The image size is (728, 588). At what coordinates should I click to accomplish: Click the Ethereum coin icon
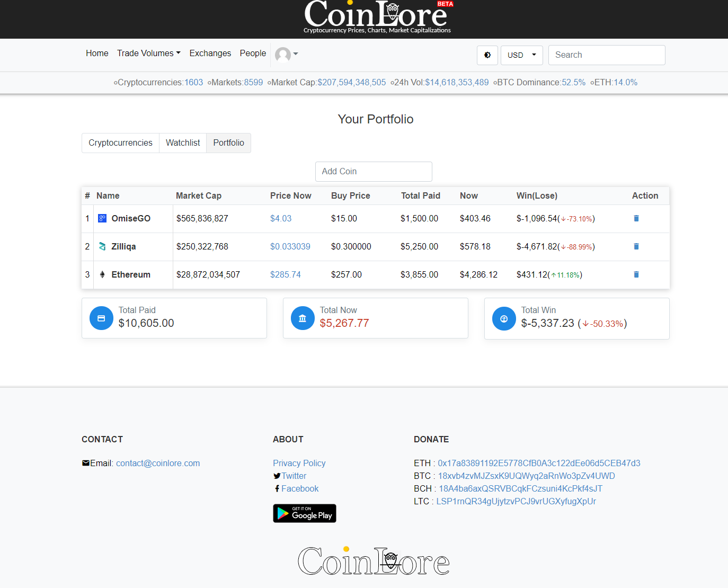102,274
